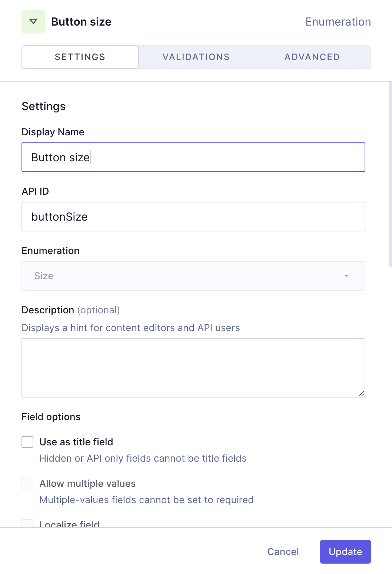The height and width of the screenshot is (574, 392).
Task: Select the SETTINGS tab
Action: coord(80,57)
